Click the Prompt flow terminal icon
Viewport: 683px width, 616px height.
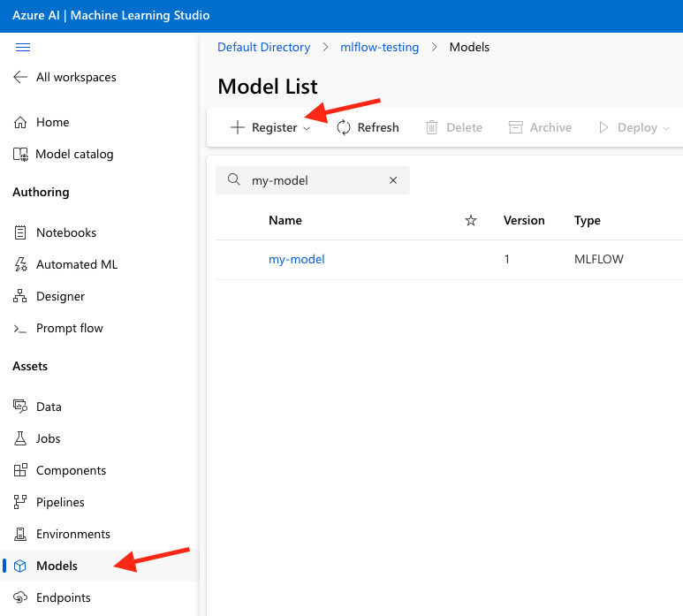[x=20, y=329]
